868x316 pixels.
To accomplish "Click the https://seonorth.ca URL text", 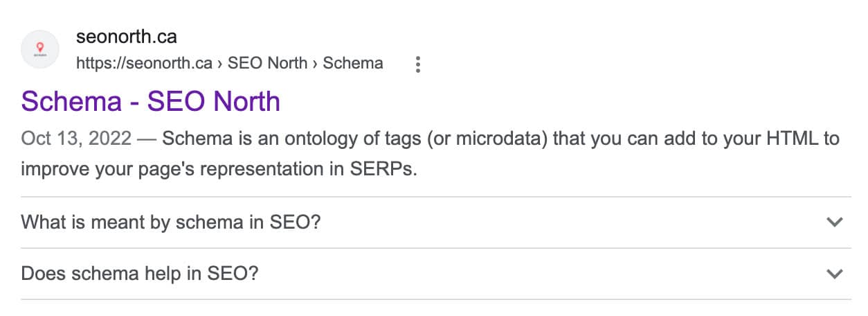I will click(144, 64).
